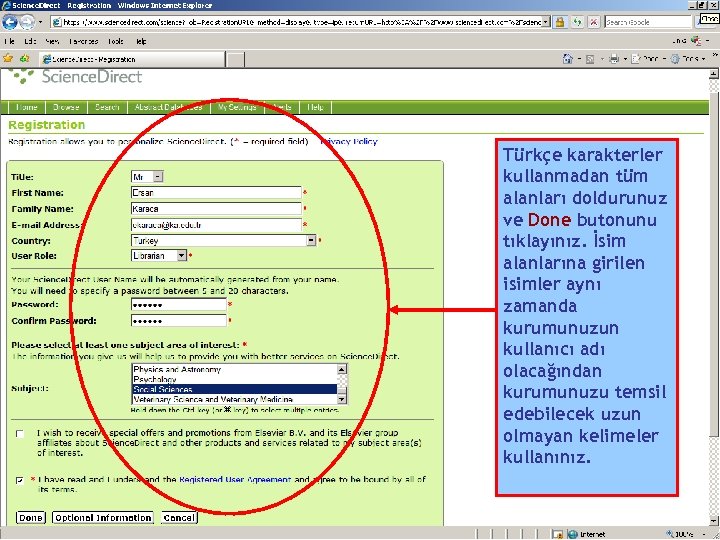Open the Help menu in menu bar
The image size is (720, 540).
pyautogui.click(x=141, y=41)
